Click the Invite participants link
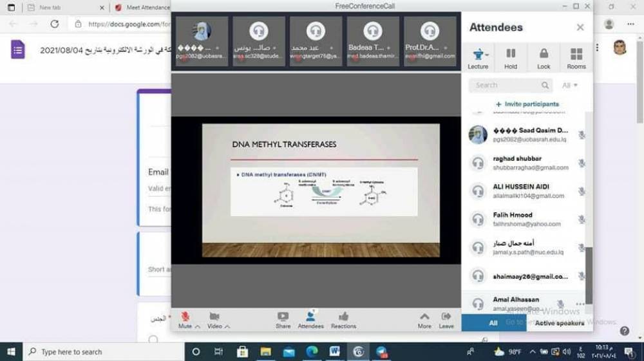Image resolution: width=644 pixels, height=361 pixels. 527,104
